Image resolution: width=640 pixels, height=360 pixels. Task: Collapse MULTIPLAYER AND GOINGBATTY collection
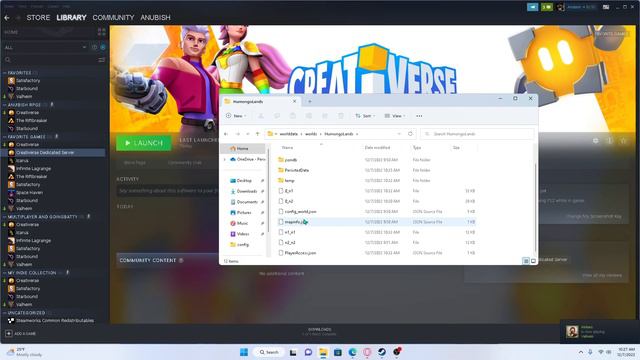coord(4,217)
